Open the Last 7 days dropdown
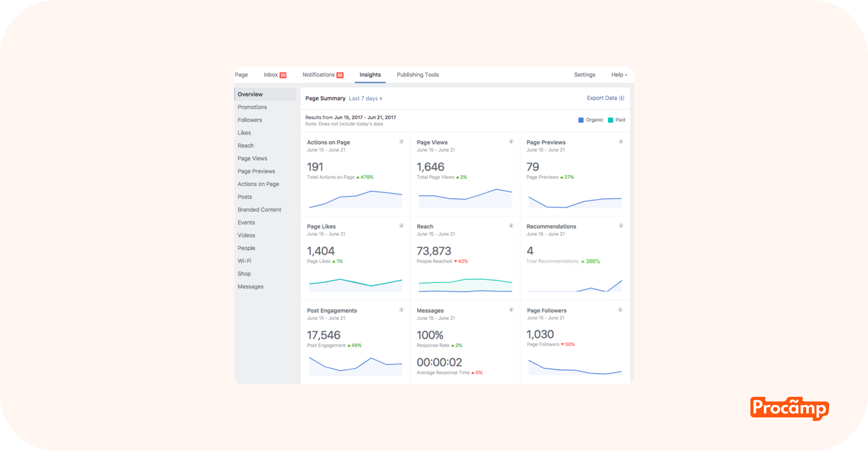868x451 pixels. coord(365,98)
